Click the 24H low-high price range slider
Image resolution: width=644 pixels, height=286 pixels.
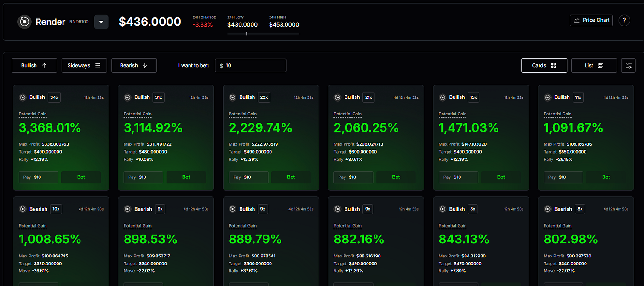click(263, 34)
